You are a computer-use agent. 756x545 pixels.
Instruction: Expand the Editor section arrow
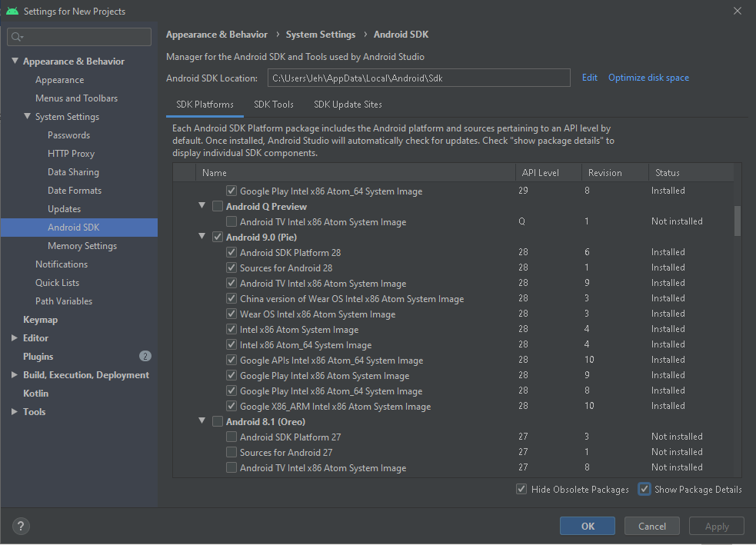point(15,337)
